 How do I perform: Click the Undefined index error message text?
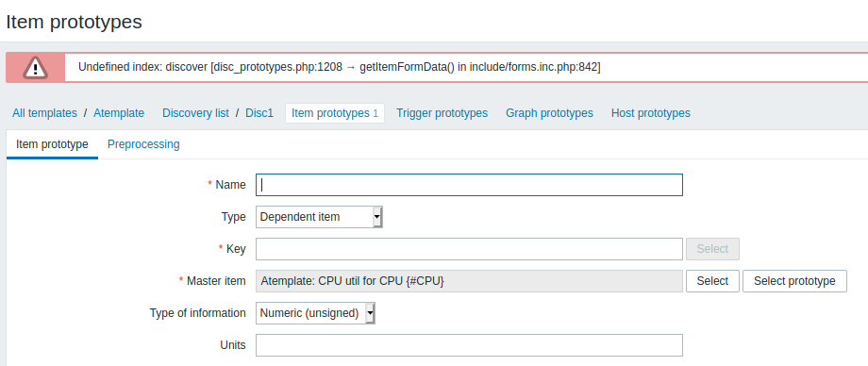coord(340,68)
